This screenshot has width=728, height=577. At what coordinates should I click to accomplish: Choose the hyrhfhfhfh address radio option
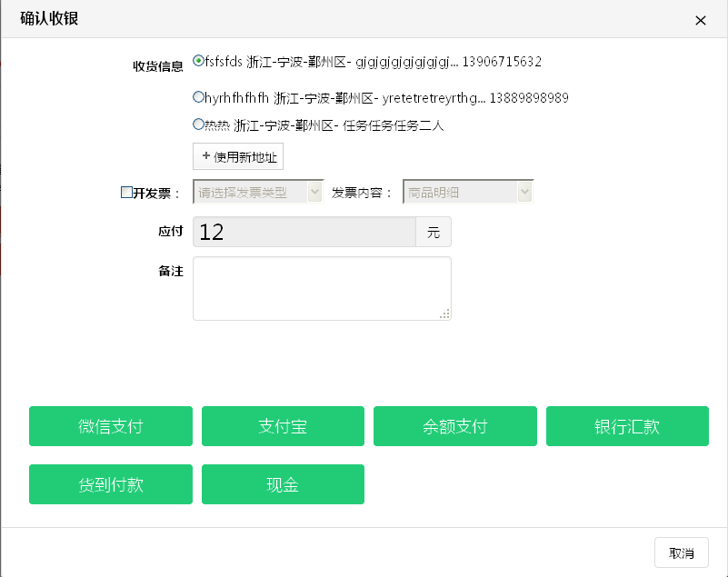[198, 97]
